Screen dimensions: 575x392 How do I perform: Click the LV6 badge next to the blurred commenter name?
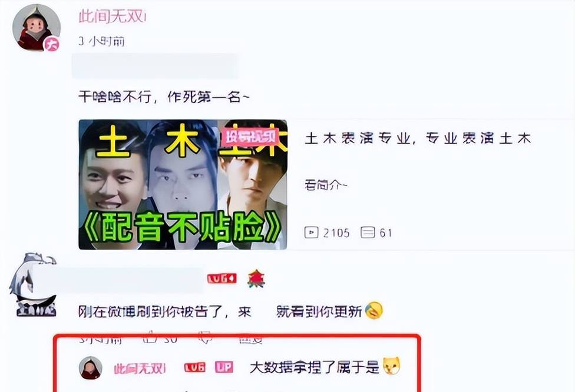(x=222, y=279)
